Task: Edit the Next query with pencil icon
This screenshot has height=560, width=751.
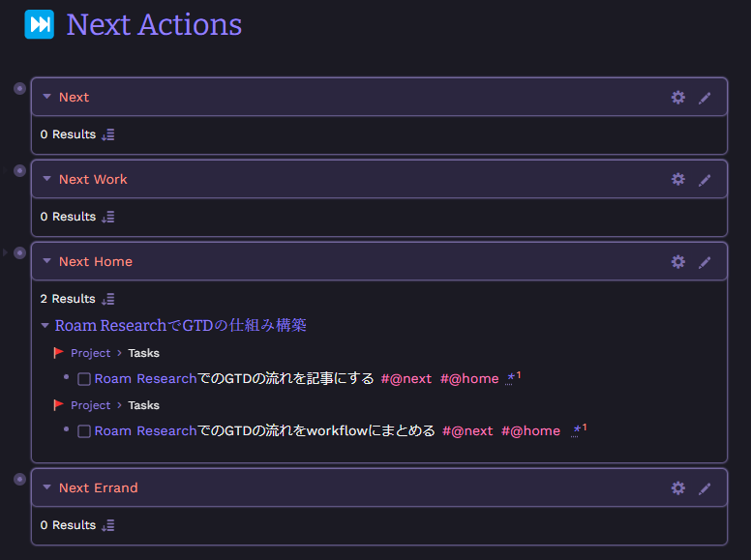Action: click(x=705, y=98)
